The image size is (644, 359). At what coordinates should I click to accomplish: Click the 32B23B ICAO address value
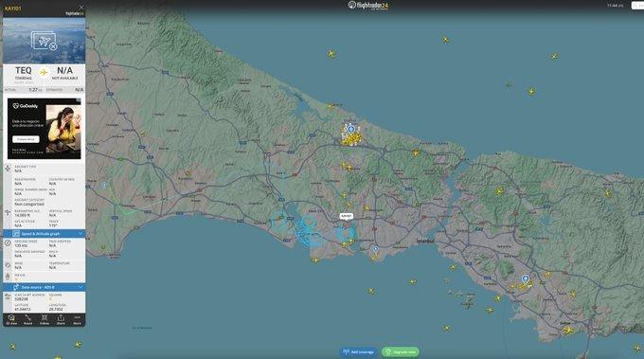point(22,299)
